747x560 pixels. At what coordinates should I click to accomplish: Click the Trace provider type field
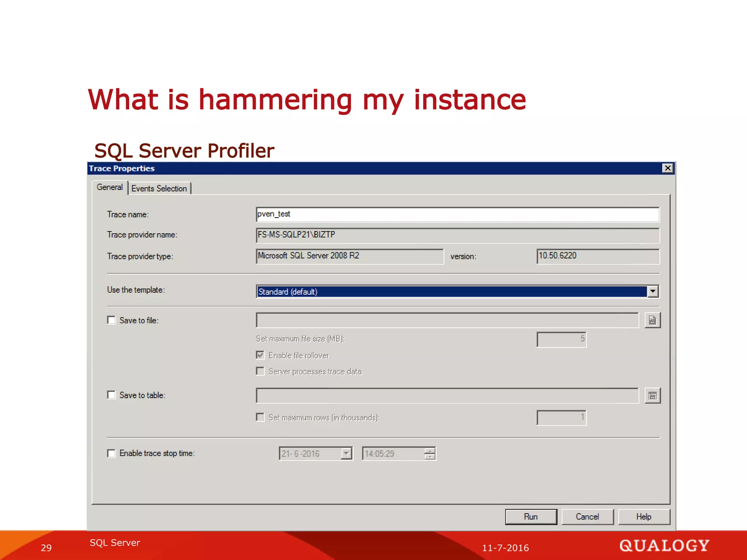click(x=350, y=256)
